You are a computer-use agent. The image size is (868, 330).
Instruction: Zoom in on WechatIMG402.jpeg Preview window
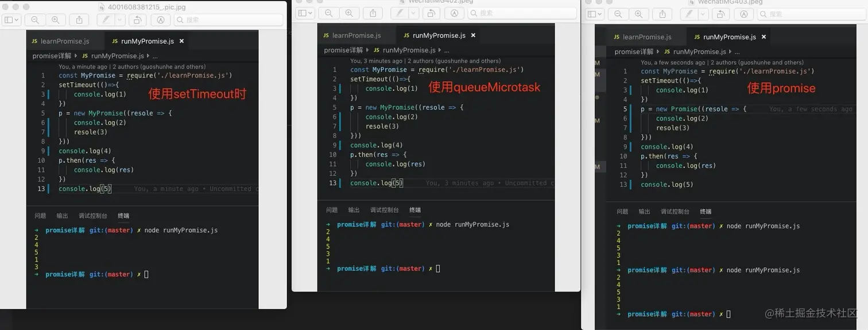349,13
